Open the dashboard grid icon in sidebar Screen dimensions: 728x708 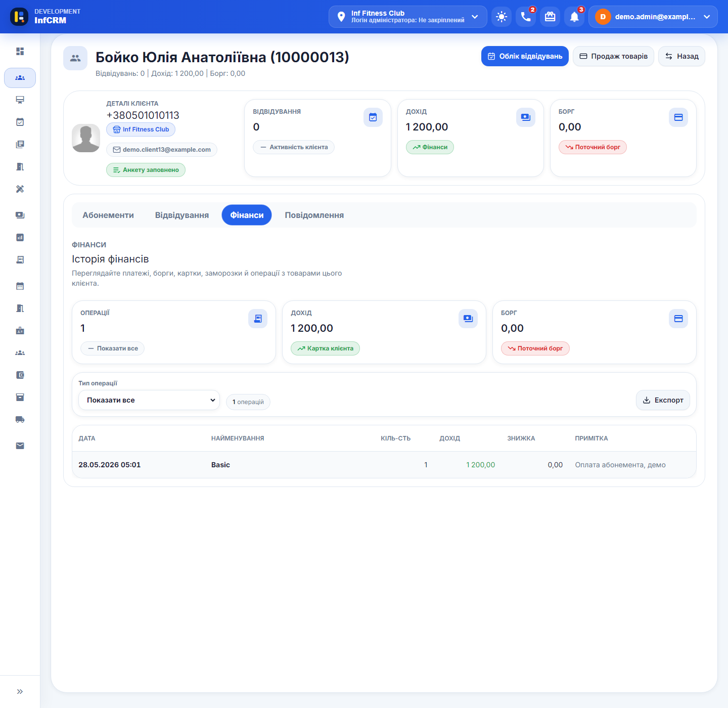[20, 51]
